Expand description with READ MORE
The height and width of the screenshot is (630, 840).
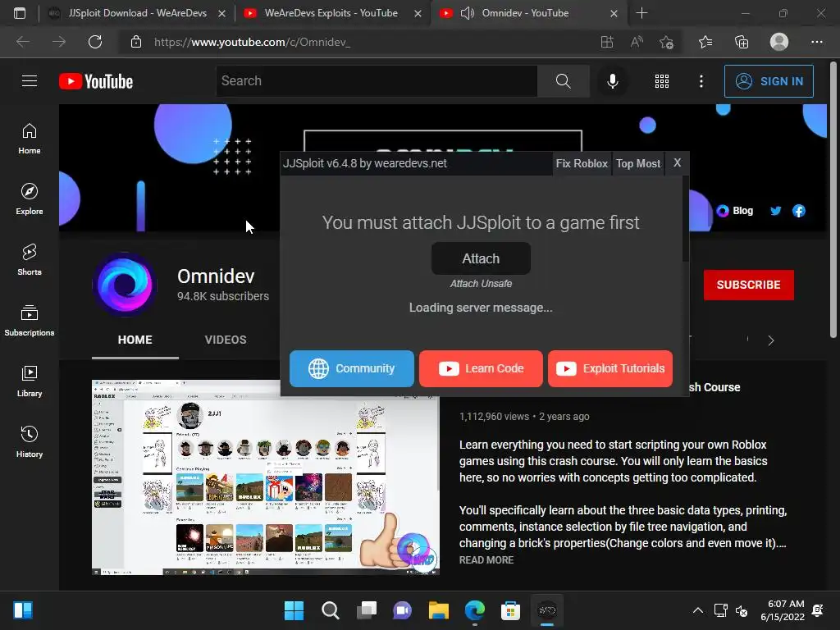point(486,559)
